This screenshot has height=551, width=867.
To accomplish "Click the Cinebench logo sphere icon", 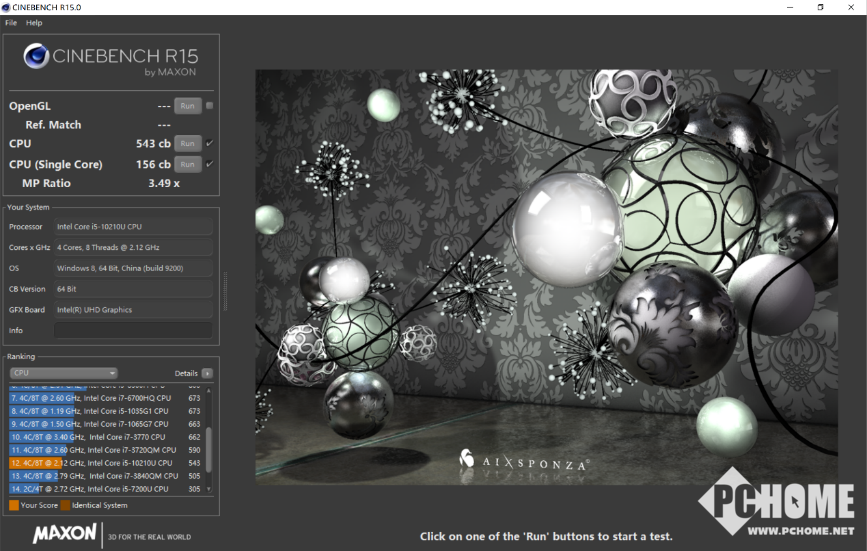I will pos(36,56).
